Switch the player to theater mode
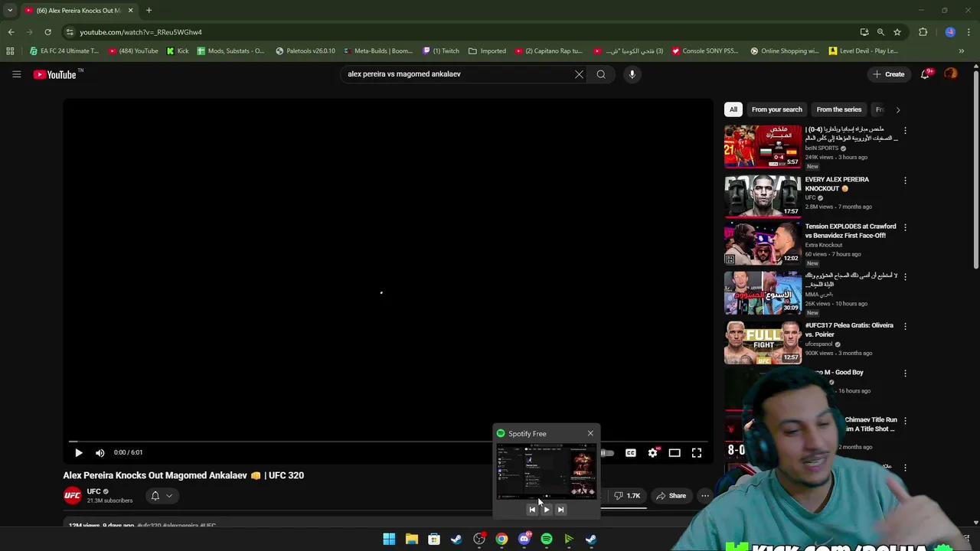The image size is (980, 551). pos(675,452)
